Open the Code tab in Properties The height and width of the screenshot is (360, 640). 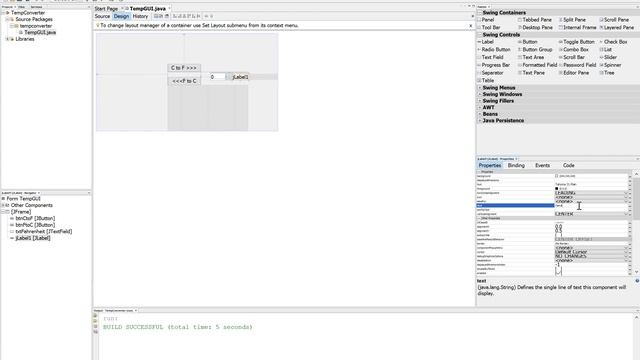point(569,165)
